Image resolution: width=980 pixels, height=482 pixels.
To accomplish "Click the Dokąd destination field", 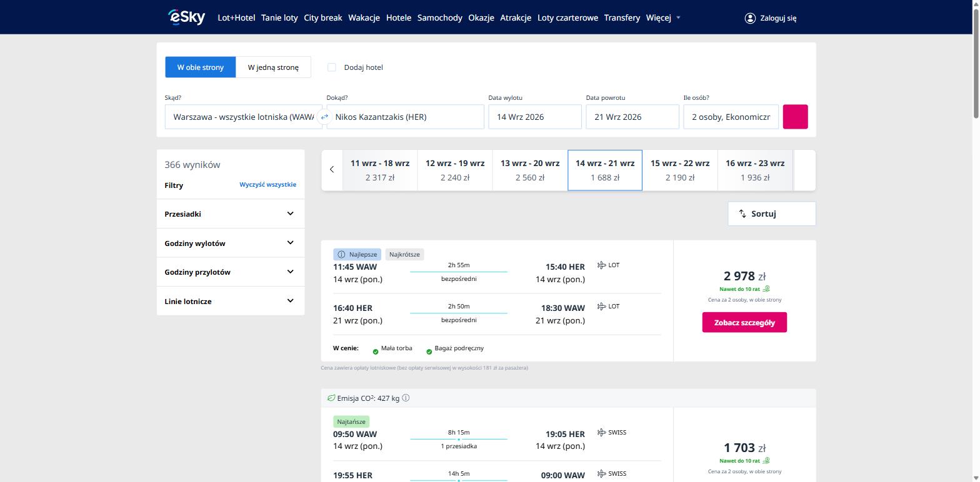I will 406,117.
